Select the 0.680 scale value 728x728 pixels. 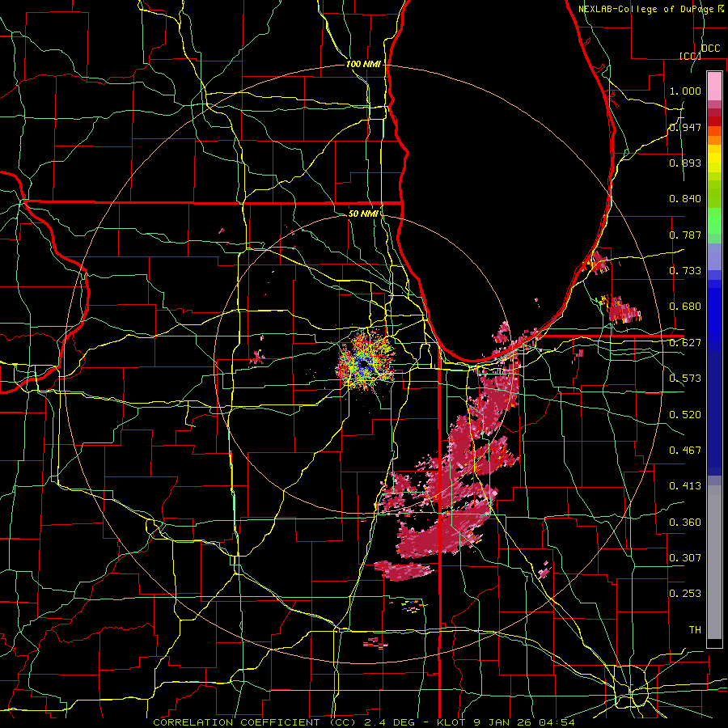[685, 307]
